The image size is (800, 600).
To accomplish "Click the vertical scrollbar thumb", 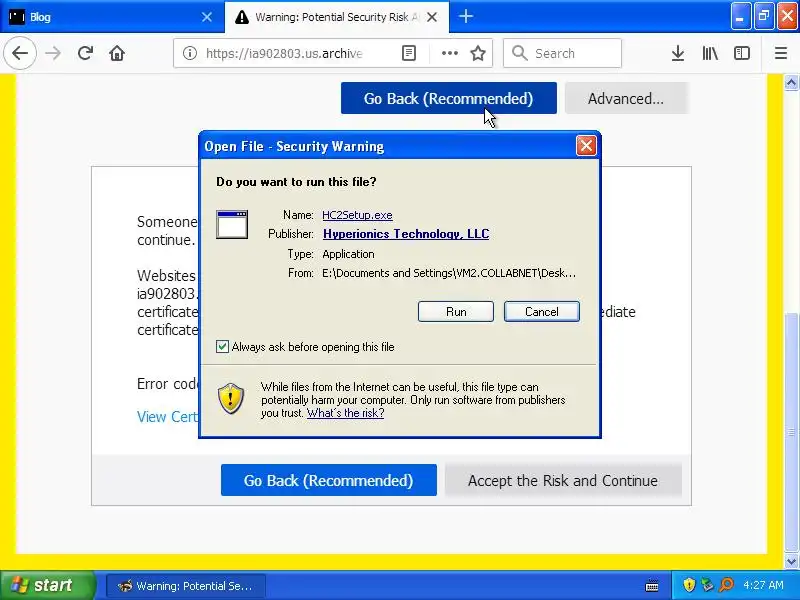I will pos(791,431).
